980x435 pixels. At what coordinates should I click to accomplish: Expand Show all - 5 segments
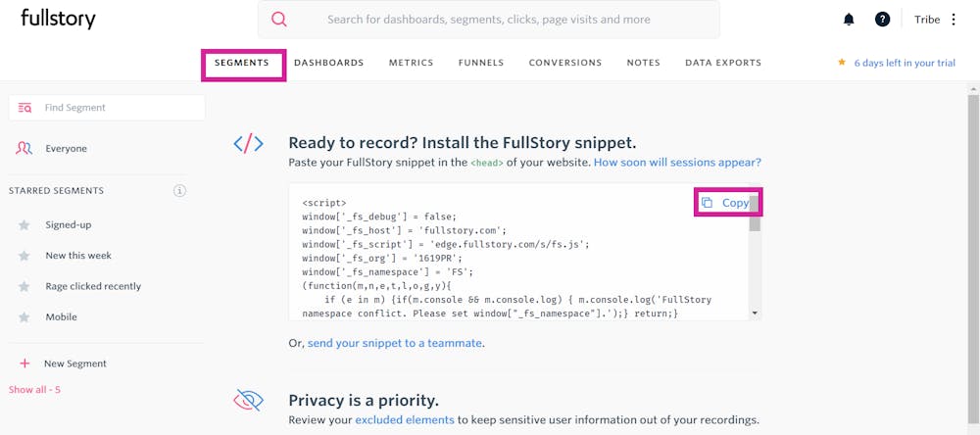[34, 390]
